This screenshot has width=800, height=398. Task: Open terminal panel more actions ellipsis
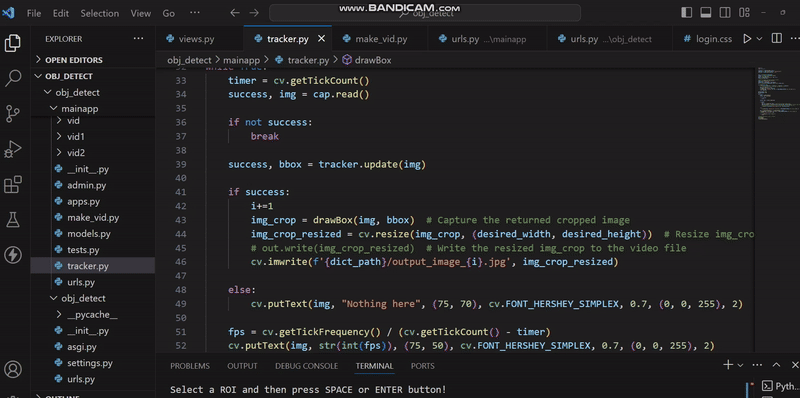(758, 365)
